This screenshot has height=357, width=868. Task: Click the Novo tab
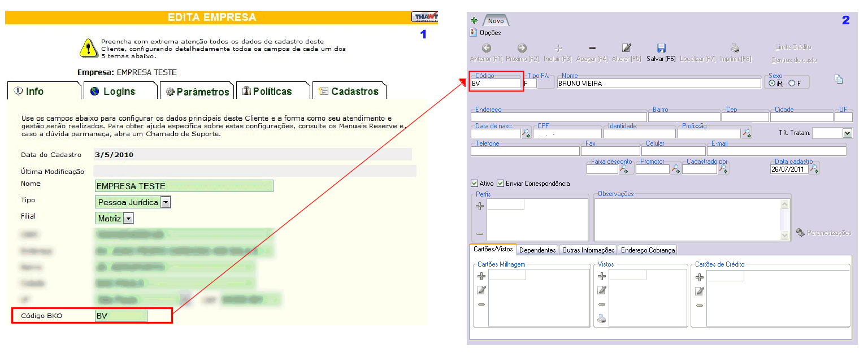pyautogui.click(x=496, y=21)
